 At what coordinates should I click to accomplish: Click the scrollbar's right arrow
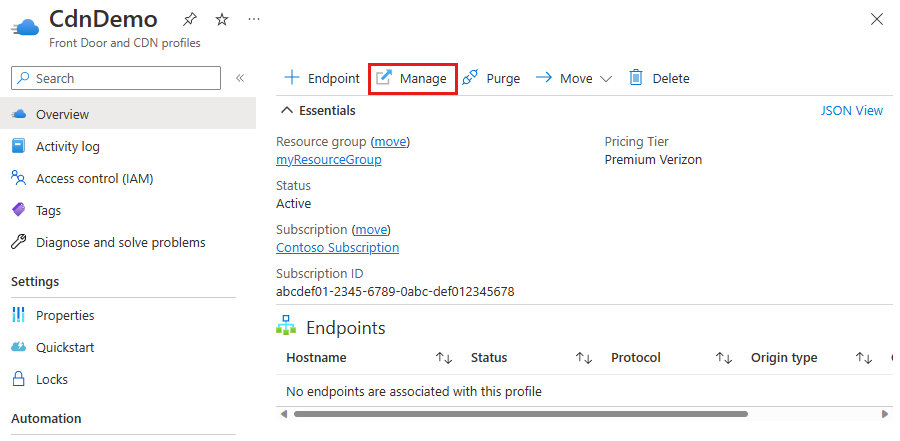[885, 413]
